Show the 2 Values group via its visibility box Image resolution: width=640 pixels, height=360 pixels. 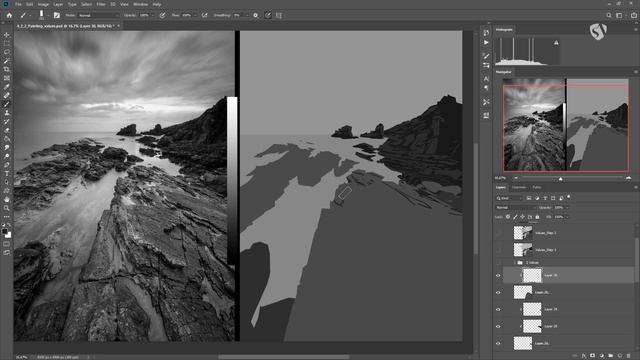[498, 262]
